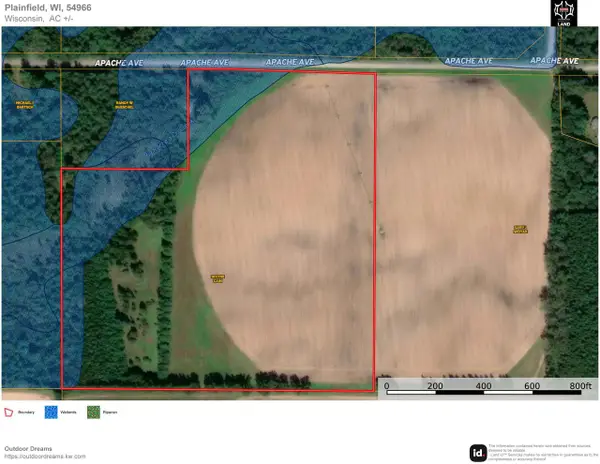Image resolution: width=600 pixels, height=464 pixels.
Task: Click the green legend swatch icon
Action: click(x=93, y=411)
